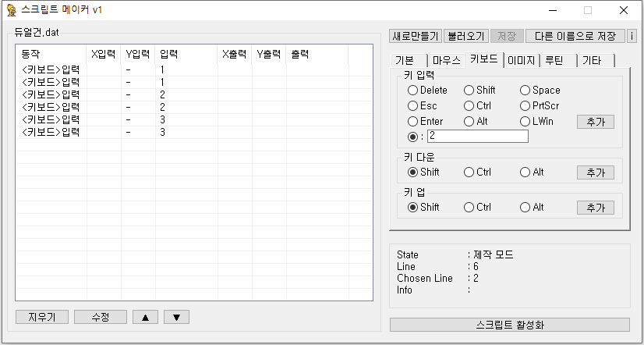Select the Space key radio button
This screenshot has height=345, width=644.
pos(540,90)
